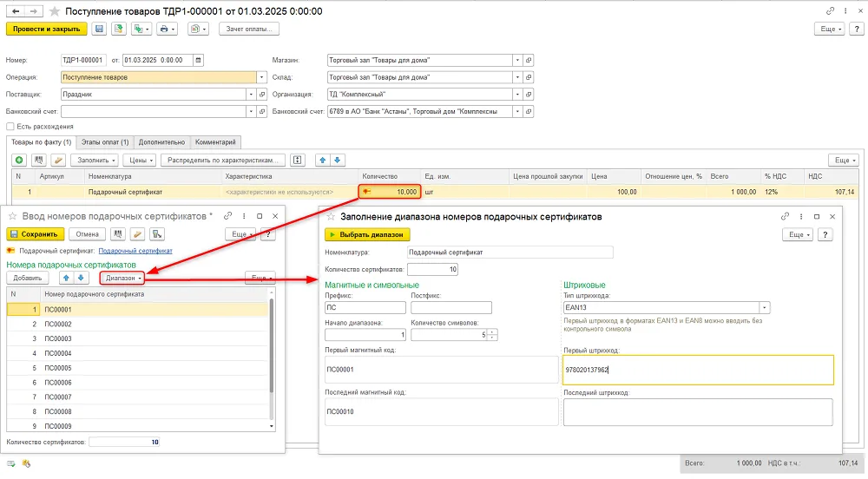
Task: Select the ПС00005 certificate number row
Action: pyautogui.click(x=137, y=368)
